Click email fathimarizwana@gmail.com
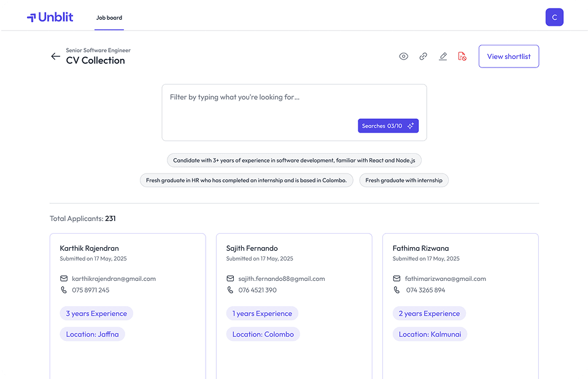 click(445, 278)
